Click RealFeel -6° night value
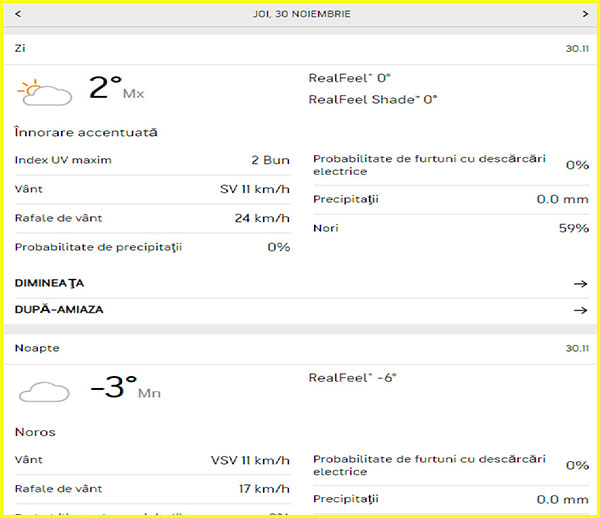 [x=352, y=378]
